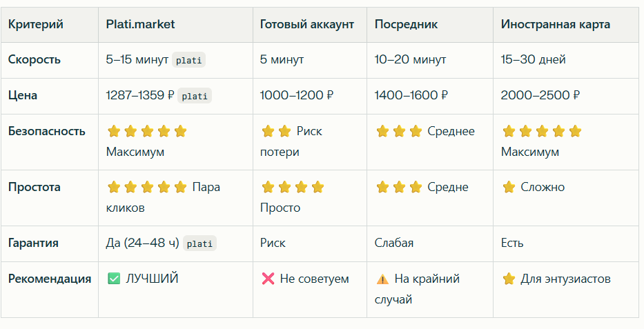The image size is (644, 329).
Task: Click the plati tag in Гарантия row
Action: (x=199, y=243)
